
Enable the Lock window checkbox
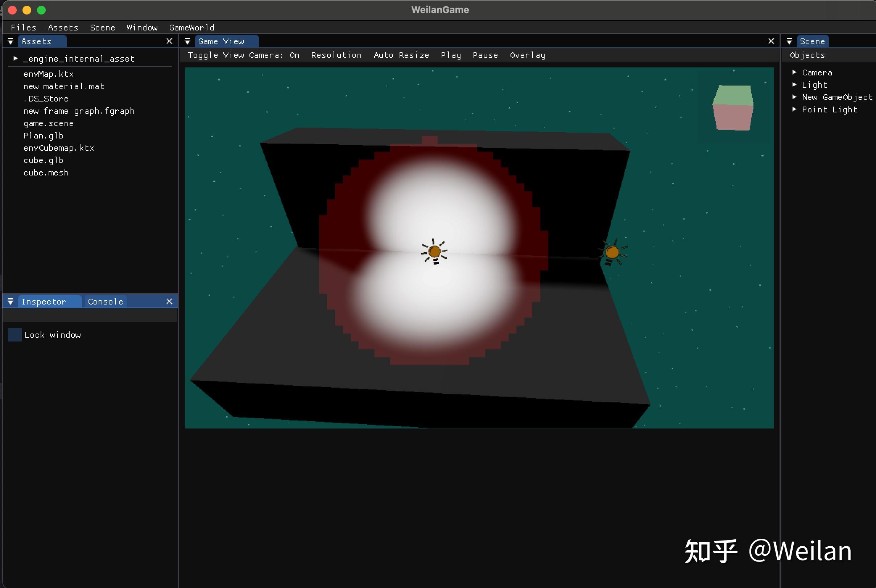(x=14, y=335)
